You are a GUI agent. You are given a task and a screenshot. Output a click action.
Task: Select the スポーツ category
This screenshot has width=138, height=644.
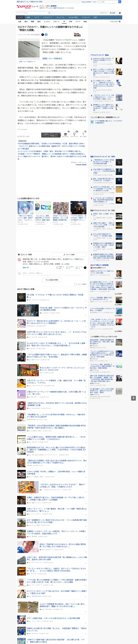point(56,21)
